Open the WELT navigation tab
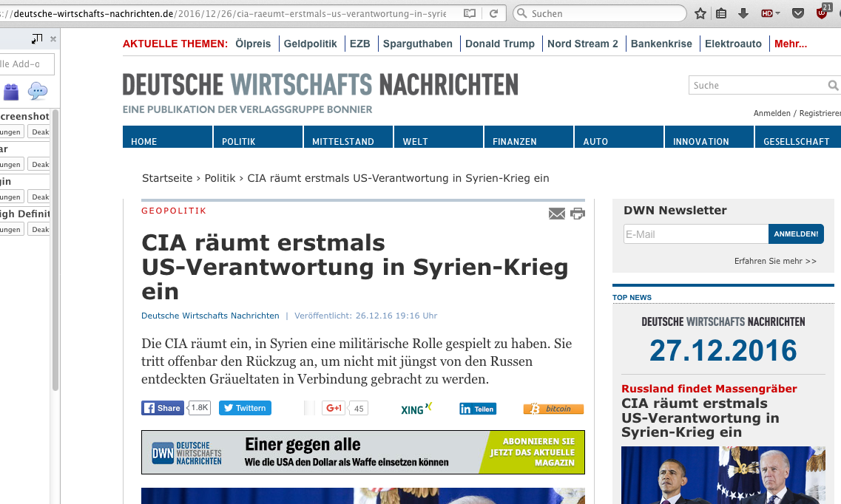This screenshot has height=504, width=841. 438,137
